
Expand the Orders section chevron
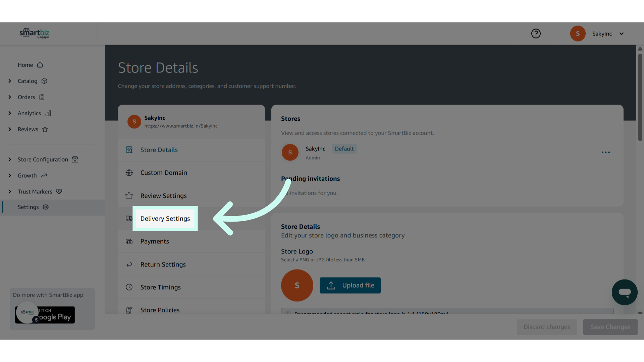point(10,97)
